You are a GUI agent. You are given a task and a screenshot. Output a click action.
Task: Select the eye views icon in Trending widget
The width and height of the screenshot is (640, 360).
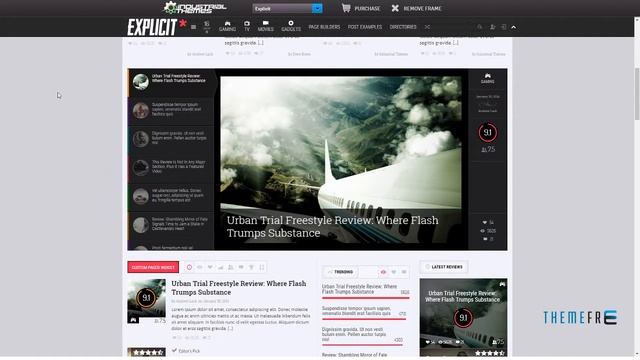point(383,272)
